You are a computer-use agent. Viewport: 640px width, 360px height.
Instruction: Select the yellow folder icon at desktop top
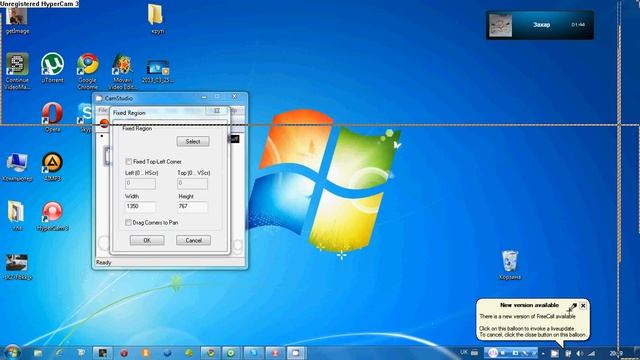[156, 18]
